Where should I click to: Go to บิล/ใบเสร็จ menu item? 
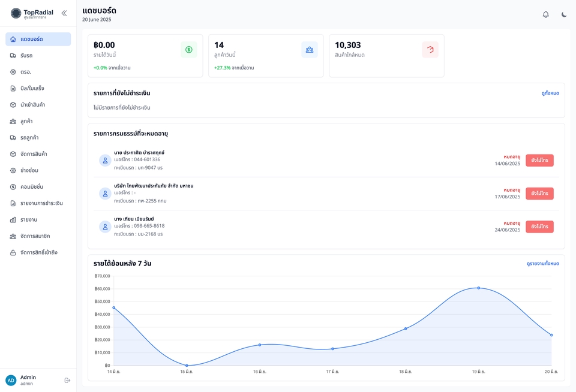click(x=32, y=88)
